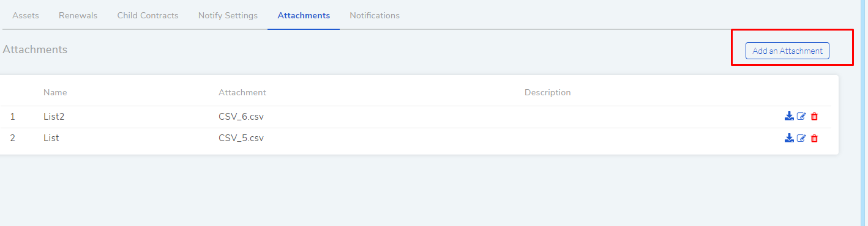Click the Description column header
The image size is (868, 226).
click(547, 92)
